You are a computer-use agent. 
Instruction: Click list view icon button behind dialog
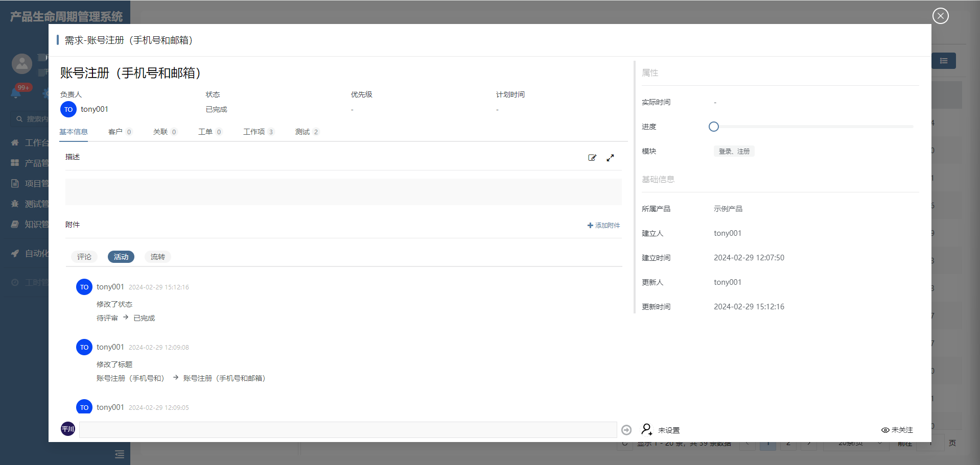coord(944,61)
